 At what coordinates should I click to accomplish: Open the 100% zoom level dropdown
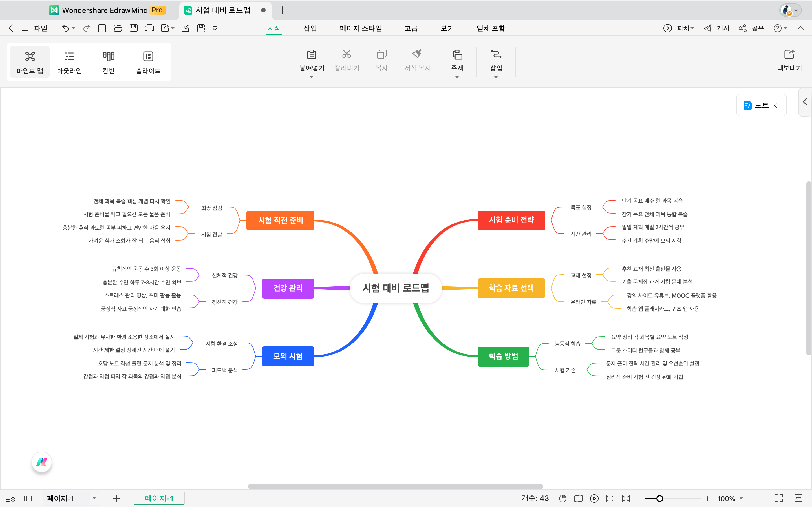click(741, 498)
